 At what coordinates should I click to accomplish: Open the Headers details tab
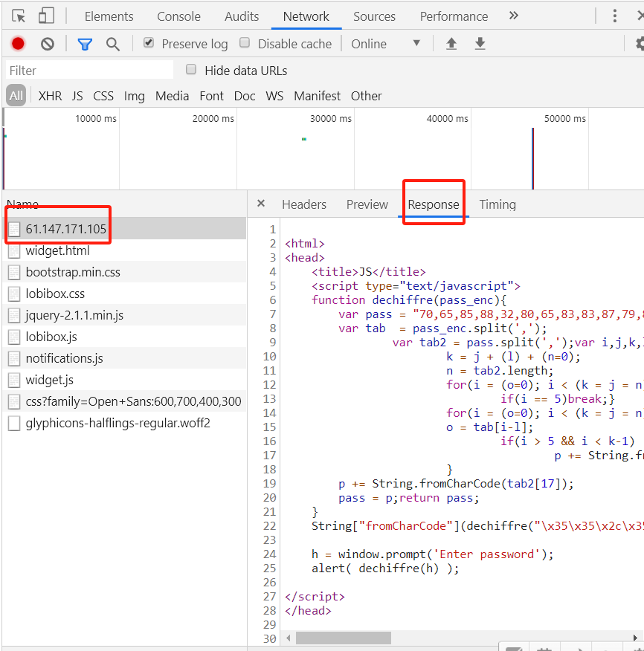click(304, 204)
